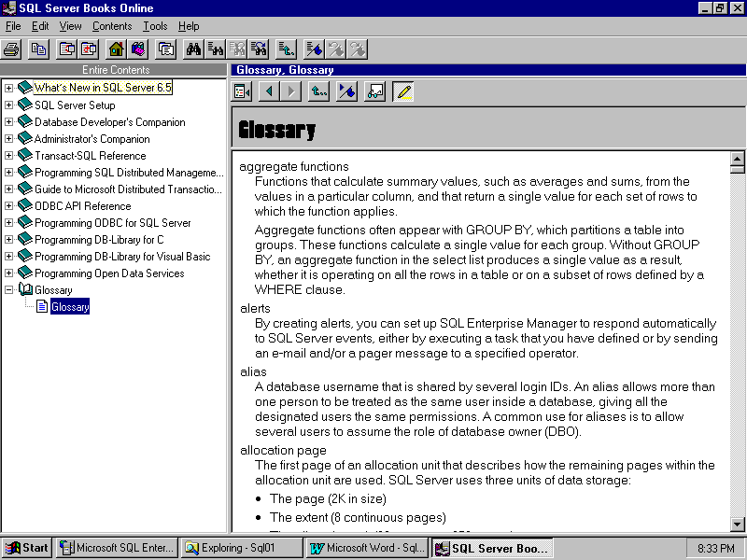Expand the Administrator's Companion node
Image resolution: width=747 pixels, height=560 pixels.
(x=9, y=139)
